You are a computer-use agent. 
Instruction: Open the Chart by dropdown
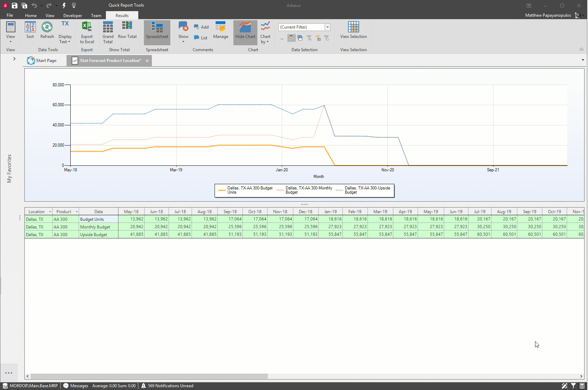tap(265, 32)
